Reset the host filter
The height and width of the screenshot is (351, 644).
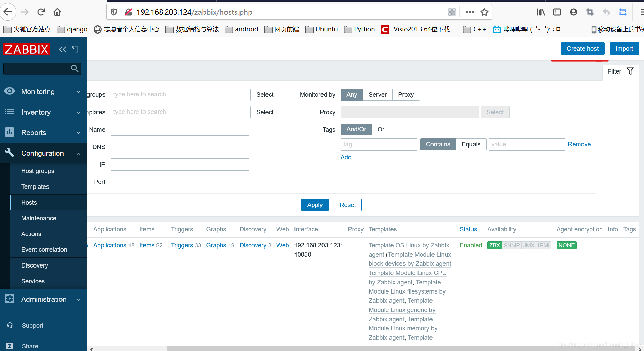click(x=347, y=205)
